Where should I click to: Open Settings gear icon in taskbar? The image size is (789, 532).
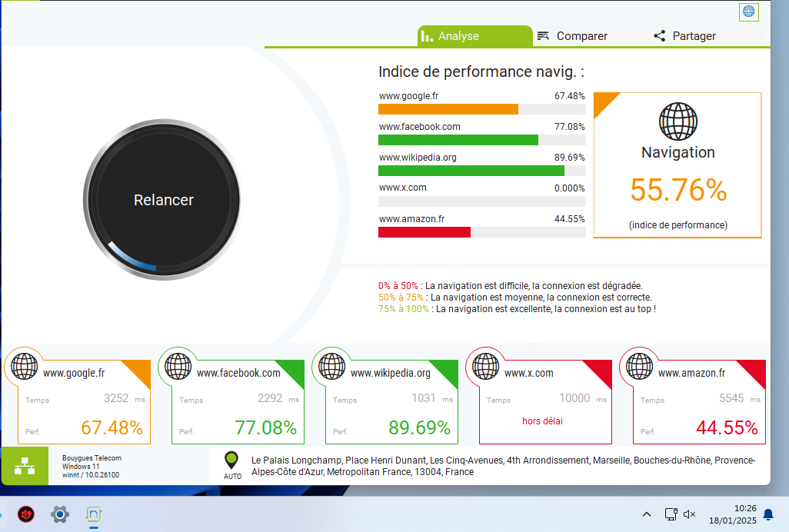coord(60,514)
